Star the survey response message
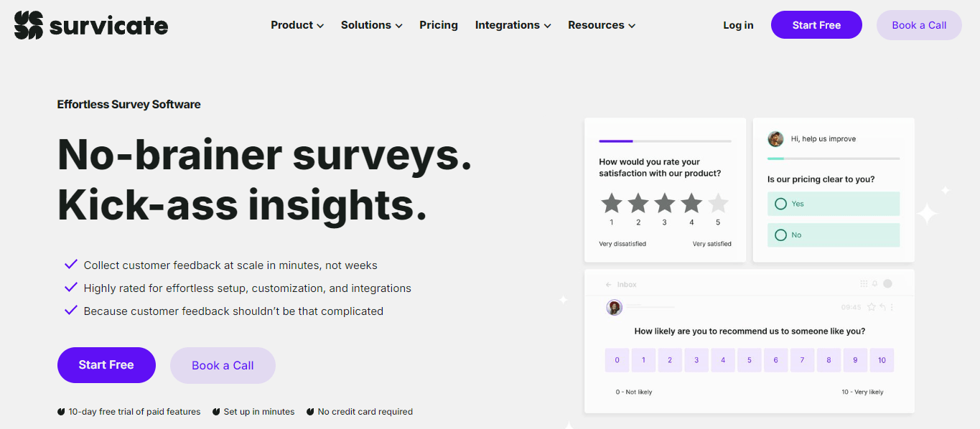The height and width of the screenshot is (429, 980). click(x=872, y=307)
